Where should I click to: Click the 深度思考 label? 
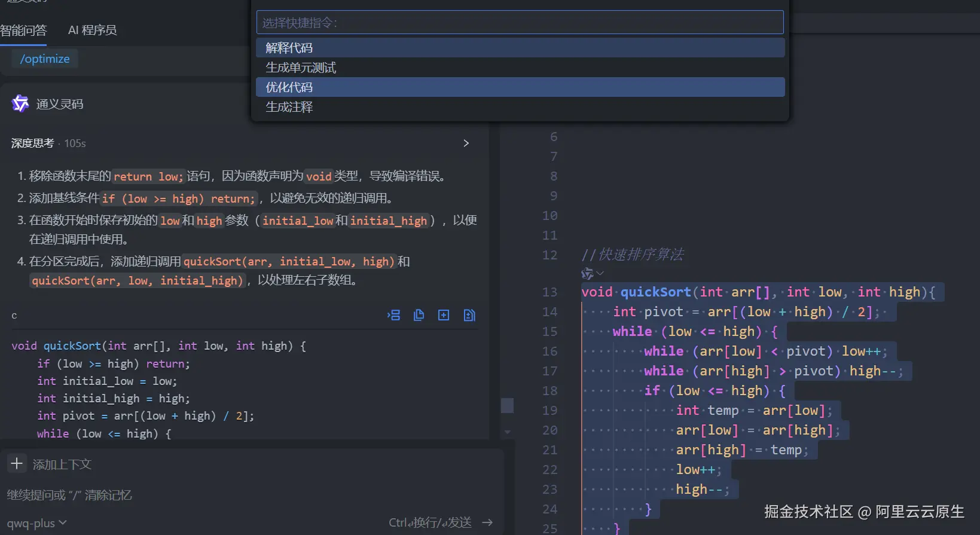click(x=32, y=143)
